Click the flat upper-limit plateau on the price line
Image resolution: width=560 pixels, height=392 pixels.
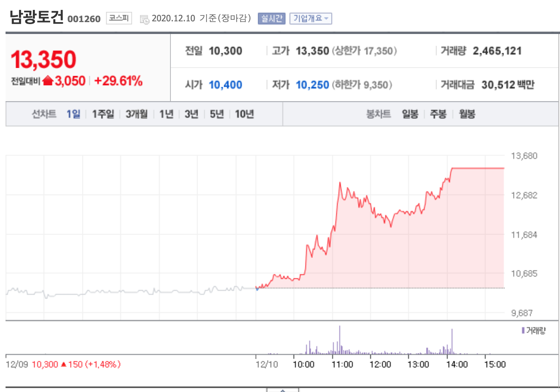click(x=478, y=168)
